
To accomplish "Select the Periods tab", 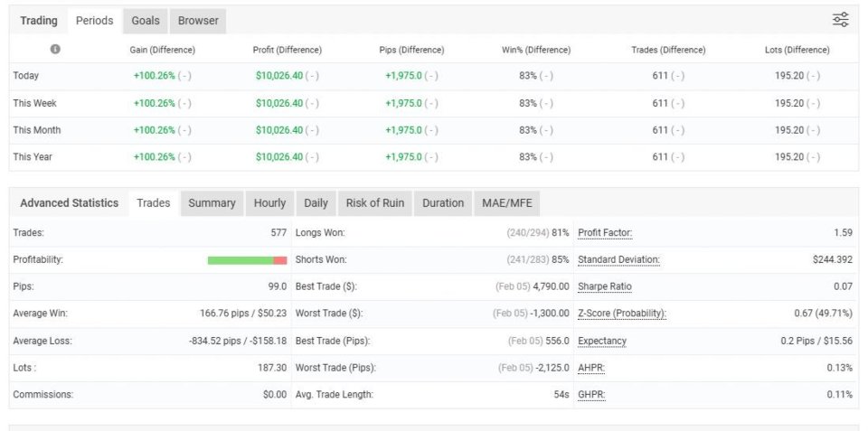I will click(95, 21).
